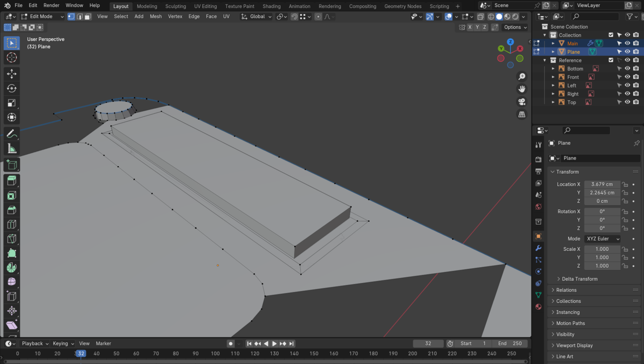Open the XYZ Euler rotation mode dropdown
Image resolution: width=644 pixels, height=364 pixels.
pos(602,239)
